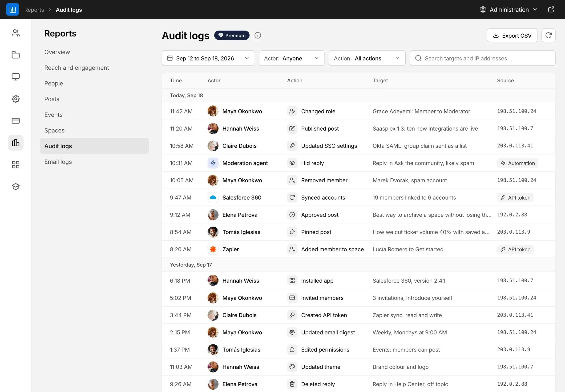565x392 pixels.
Task: Open the members icon in left sidebar
Action: click(16, 33)
